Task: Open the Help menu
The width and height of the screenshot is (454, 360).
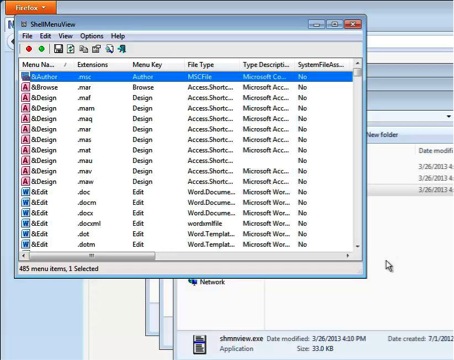Action: tap(118, 36)
